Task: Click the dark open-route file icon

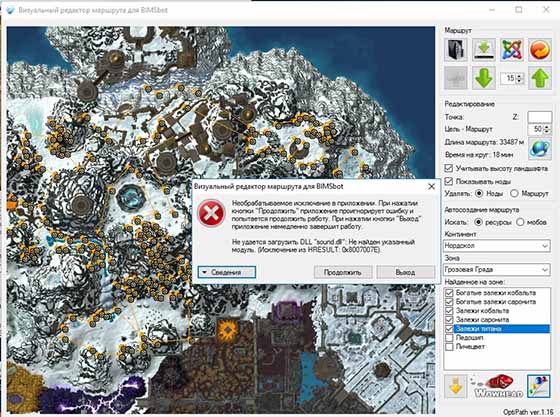Action: coord(455,49)
